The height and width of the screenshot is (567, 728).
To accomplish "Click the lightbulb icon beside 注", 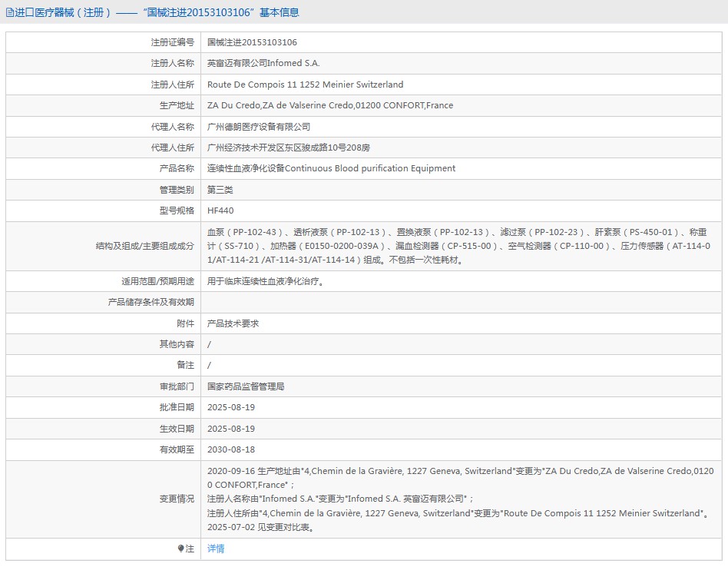I will click(x=181, y=549).
